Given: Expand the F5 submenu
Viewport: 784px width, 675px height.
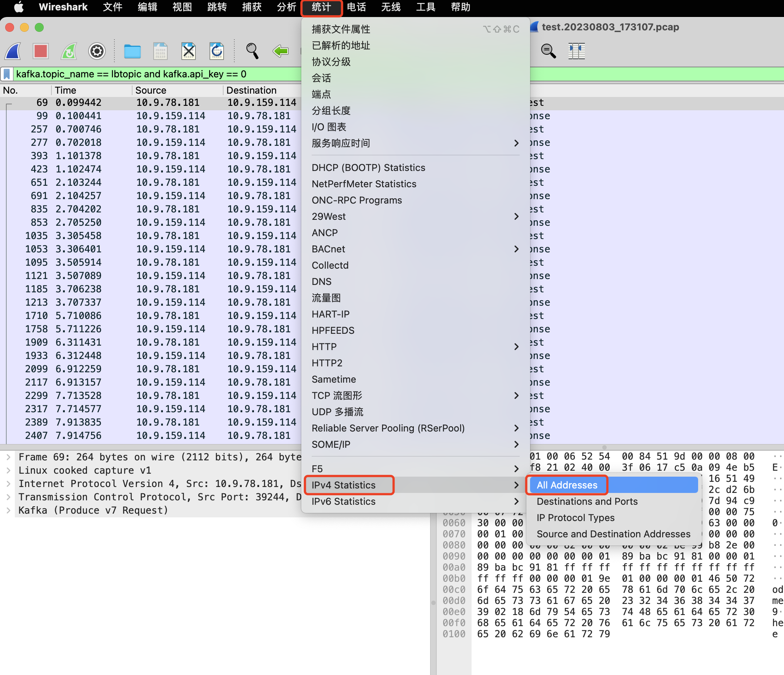Looking at the screenshot, I should coord(415,469).
